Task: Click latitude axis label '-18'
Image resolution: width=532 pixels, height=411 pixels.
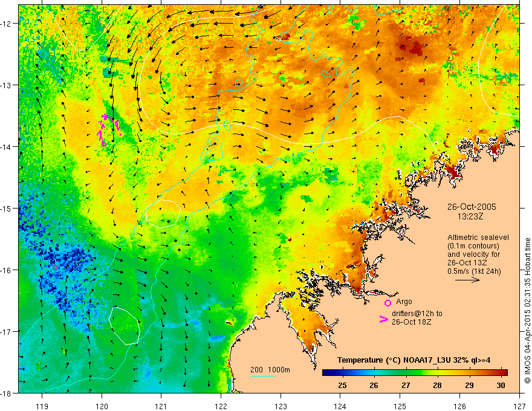Action: [6, 393]
